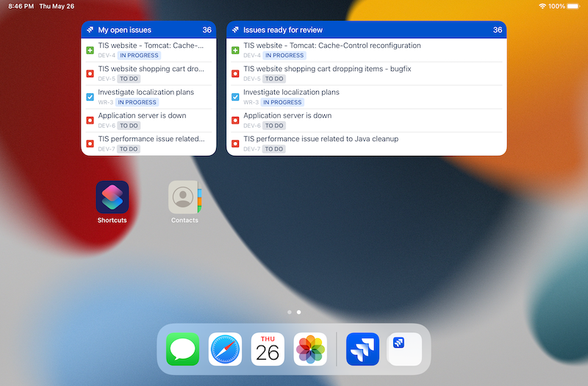Open Messages from the dock

(182, 349)
